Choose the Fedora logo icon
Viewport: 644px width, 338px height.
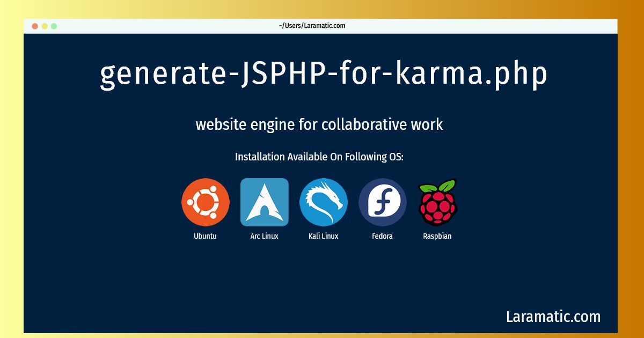383,202
